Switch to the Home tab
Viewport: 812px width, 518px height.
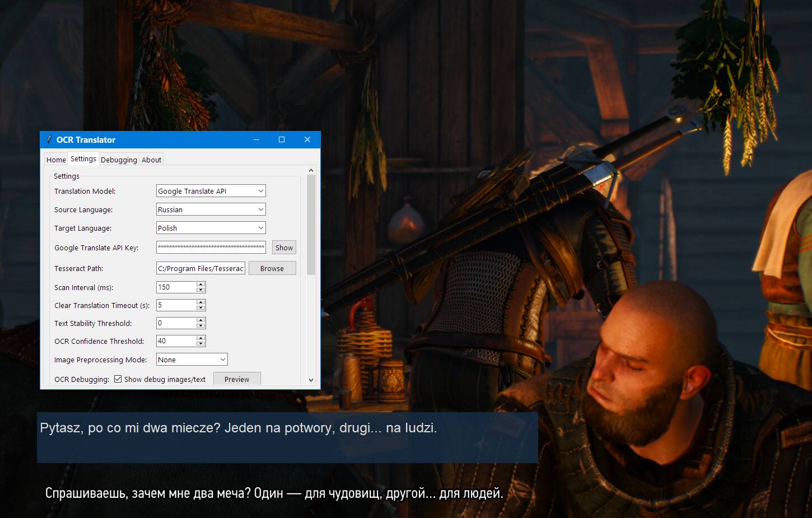click(x=56, y=160)
